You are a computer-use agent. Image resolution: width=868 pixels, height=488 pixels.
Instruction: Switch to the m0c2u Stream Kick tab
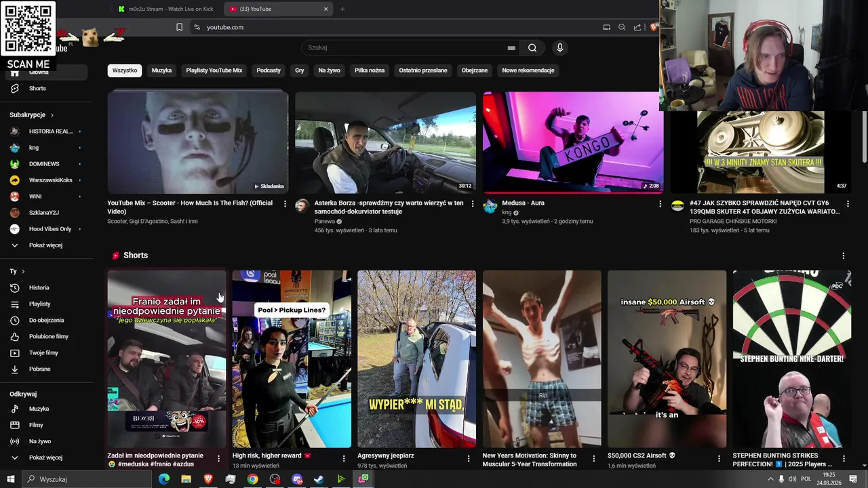pyautogui.click(x=166, y=9)
